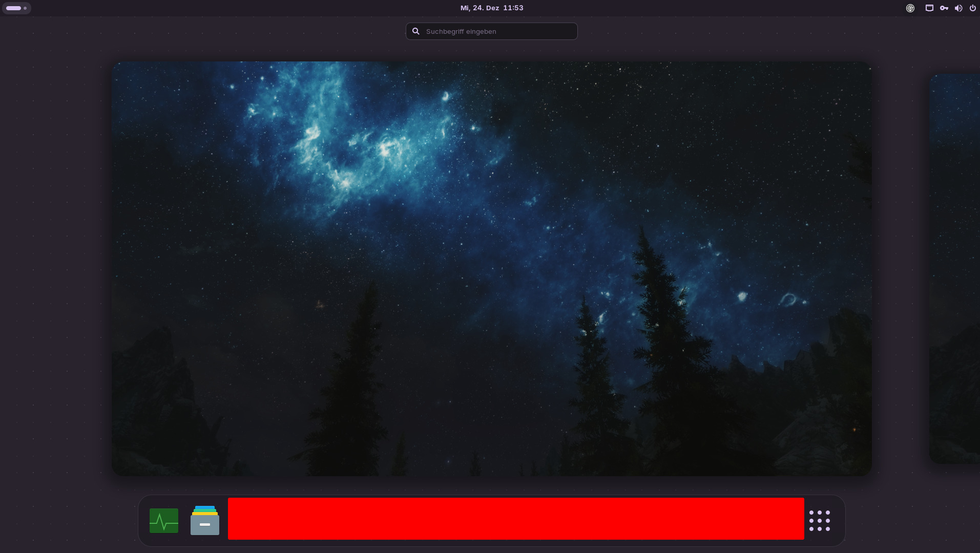
Task: Click empty top bar area left of date
Action: pyautogui.click(x=256, y=8)
